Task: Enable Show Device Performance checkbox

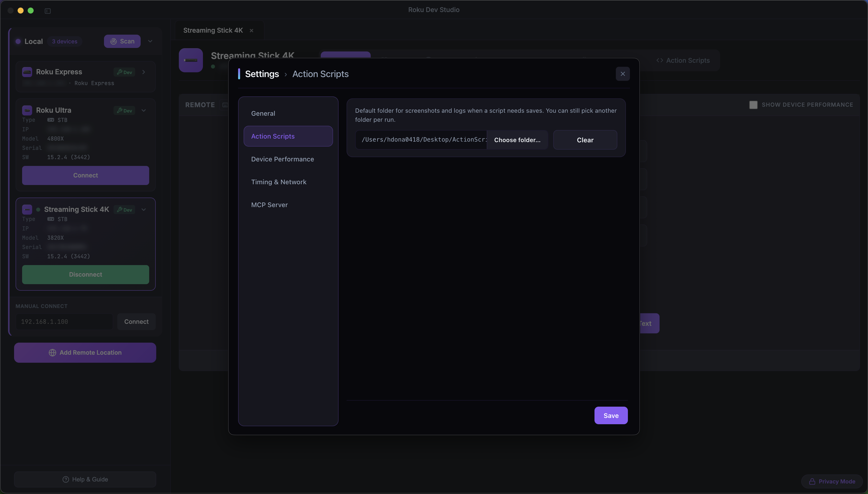Action: point(753,105)
